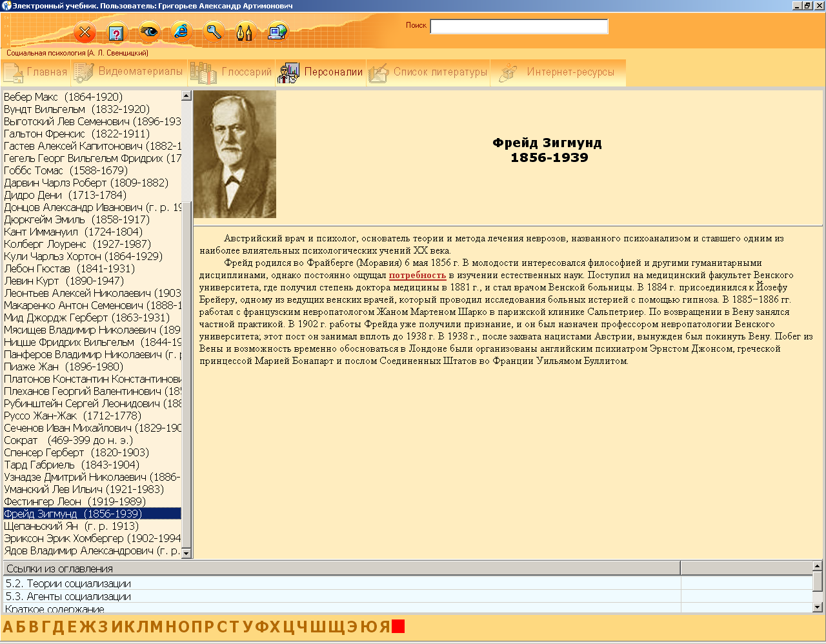Click the Ссылки из оглавления column header
This screenshot has height=644, width=826.
pyautogui.click(x=341, y=569)
